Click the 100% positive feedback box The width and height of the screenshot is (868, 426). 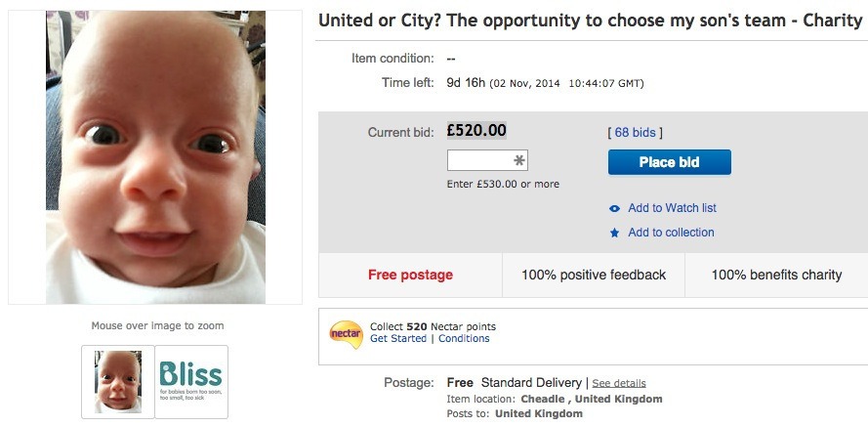594,275
